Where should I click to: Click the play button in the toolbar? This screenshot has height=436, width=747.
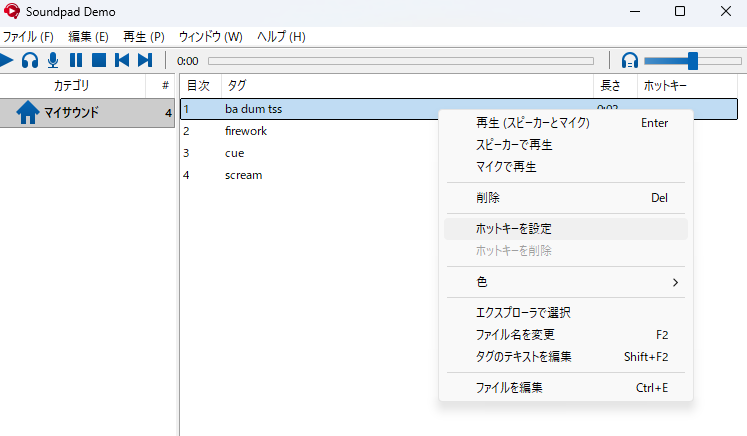click(7, 60)
